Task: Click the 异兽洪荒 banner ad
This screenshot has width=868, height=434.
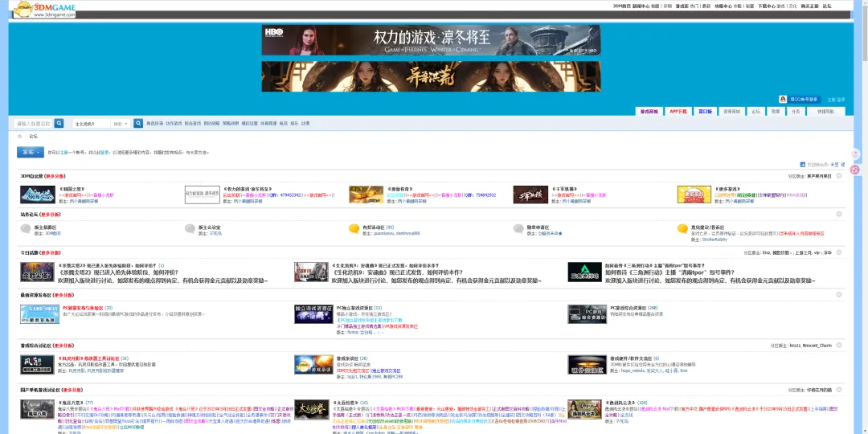Action: pyautogui.click(x=431, y=76)
